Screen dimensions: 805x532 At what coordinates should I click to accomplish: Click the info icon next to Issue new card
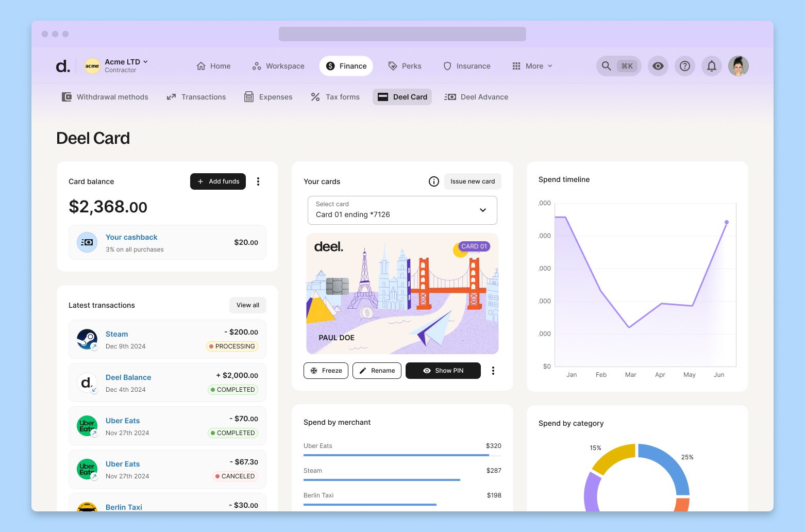[x=434, y=181]
